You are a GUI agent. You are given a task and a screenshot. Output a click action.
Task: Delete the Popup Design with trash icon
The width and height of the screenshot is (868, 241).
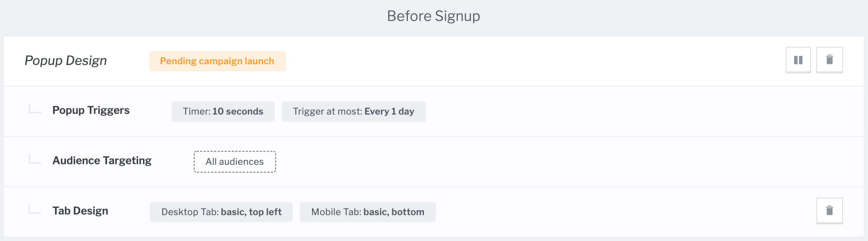(x=829, y=60)
